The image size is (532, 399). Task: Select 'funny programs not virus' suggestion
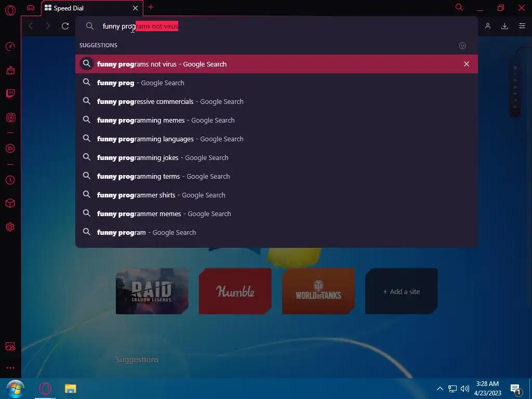point(276,64)
